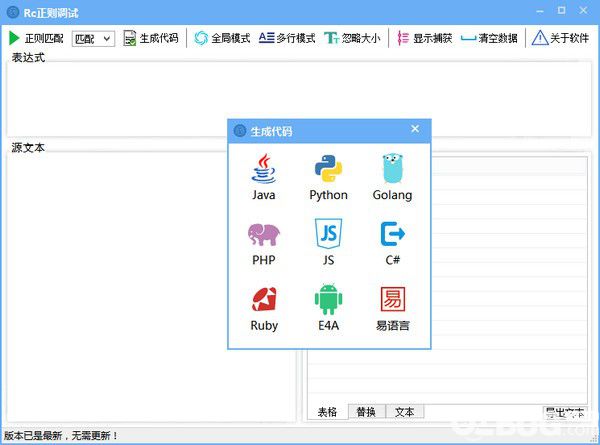Screen dimensions: 600x445
Task: Select the Ruby gem icon
Action: click(264, 299)
